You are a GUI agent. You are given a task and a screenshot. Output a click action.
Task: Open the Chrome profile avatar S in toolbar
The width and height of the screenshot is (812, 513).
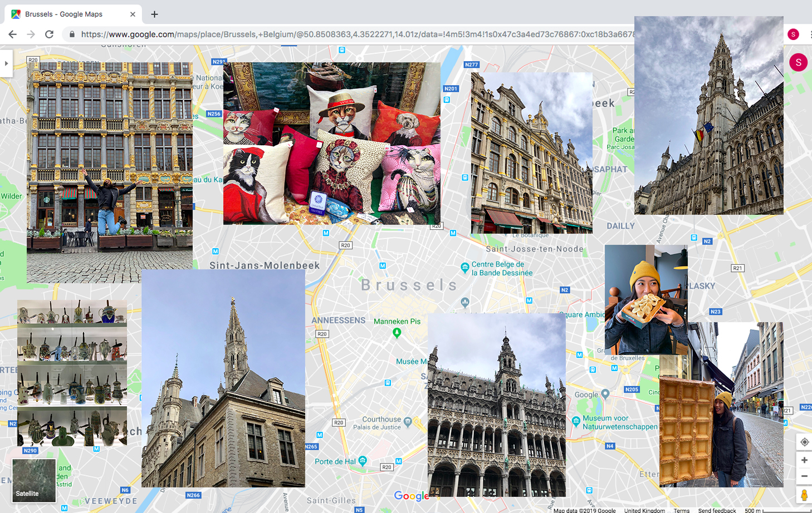(793, 34)
